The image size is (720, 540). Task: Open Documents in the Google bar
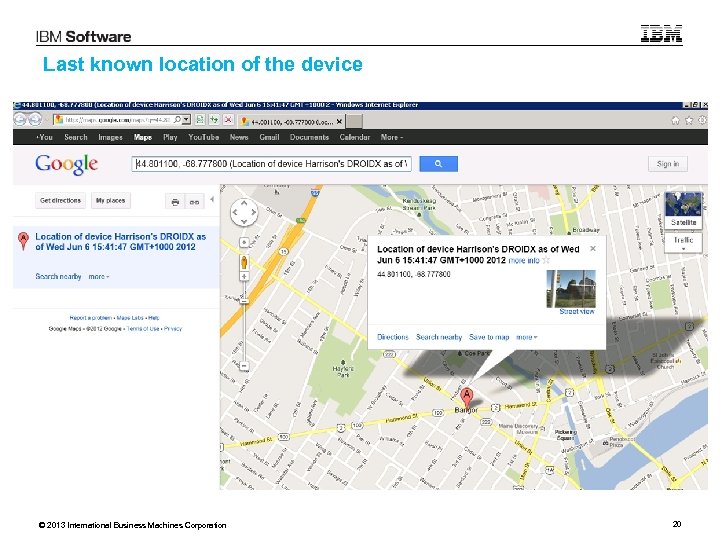[309, 137]
